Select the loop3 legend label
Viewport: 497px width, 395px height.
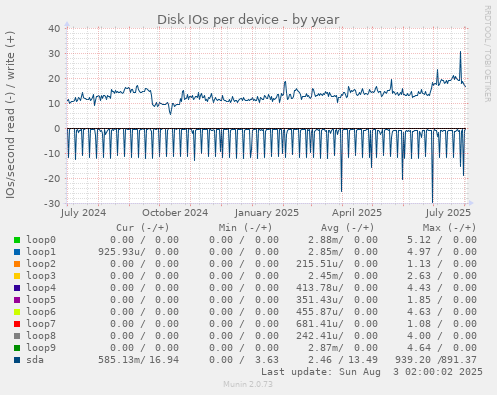pos(41,276)
